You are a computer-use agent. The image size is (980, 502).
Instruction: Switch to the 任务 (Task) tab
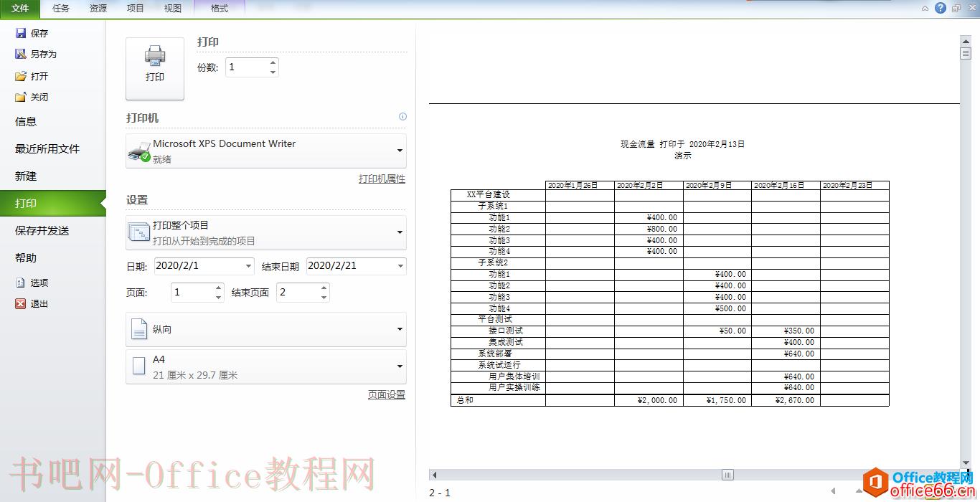(x=61, y=9)
